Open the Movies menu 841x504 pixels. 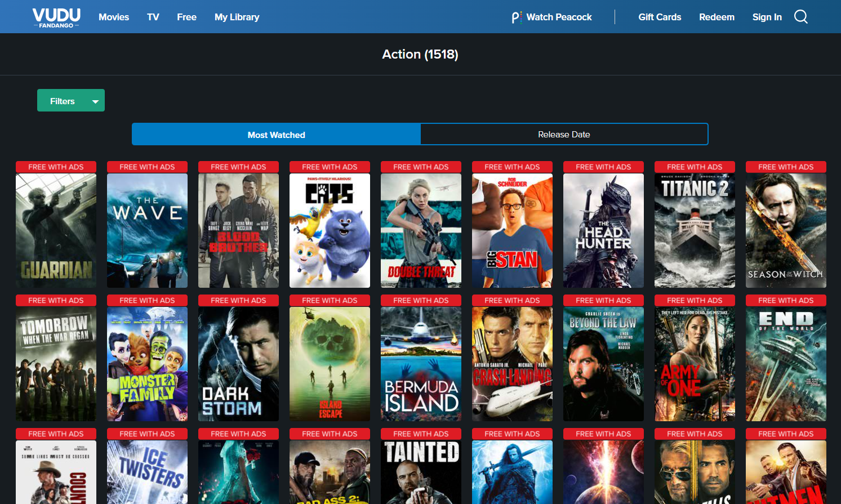[114, 17]
